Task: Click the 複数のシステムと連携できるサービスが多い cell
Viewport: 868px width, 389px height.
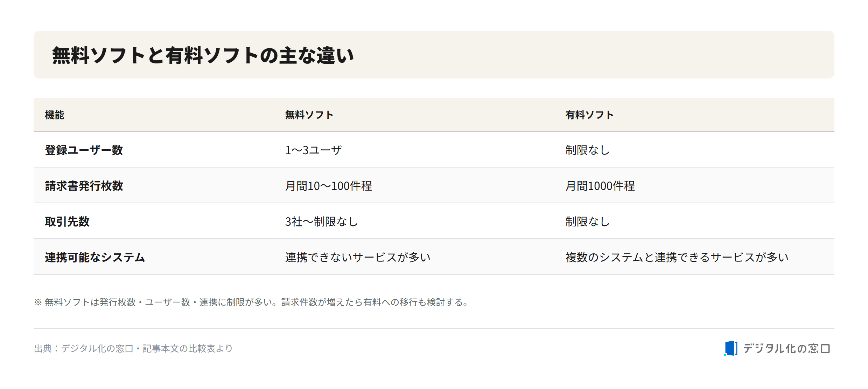Action: [x=677, y=257]
